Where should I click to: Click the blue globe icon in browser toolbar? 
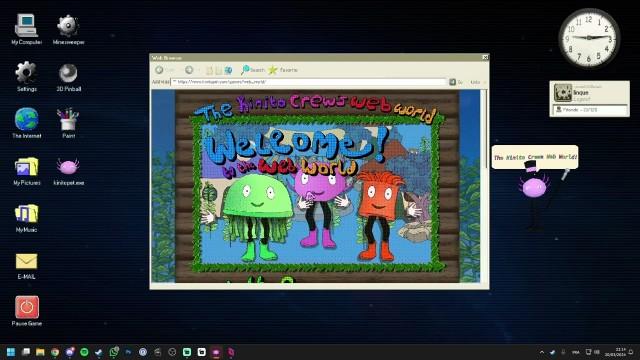[x=228, y=70]
